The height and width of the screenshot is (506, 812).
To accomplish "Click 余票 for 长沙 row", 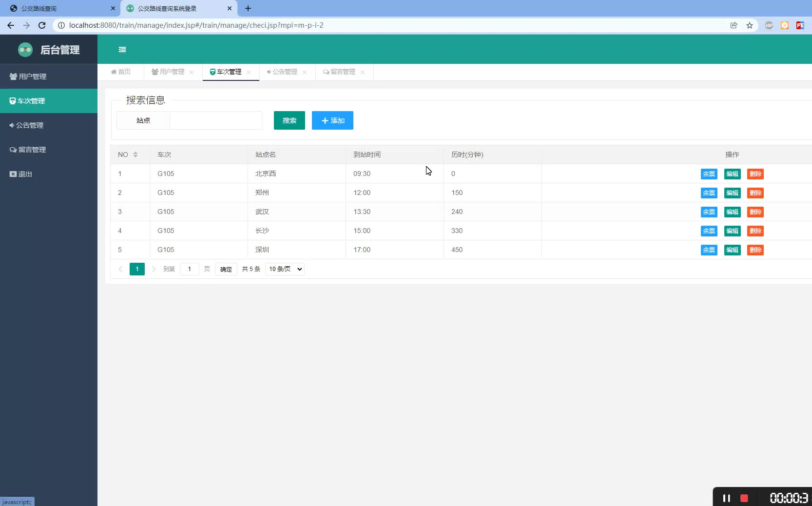I will tap(709, 231).
